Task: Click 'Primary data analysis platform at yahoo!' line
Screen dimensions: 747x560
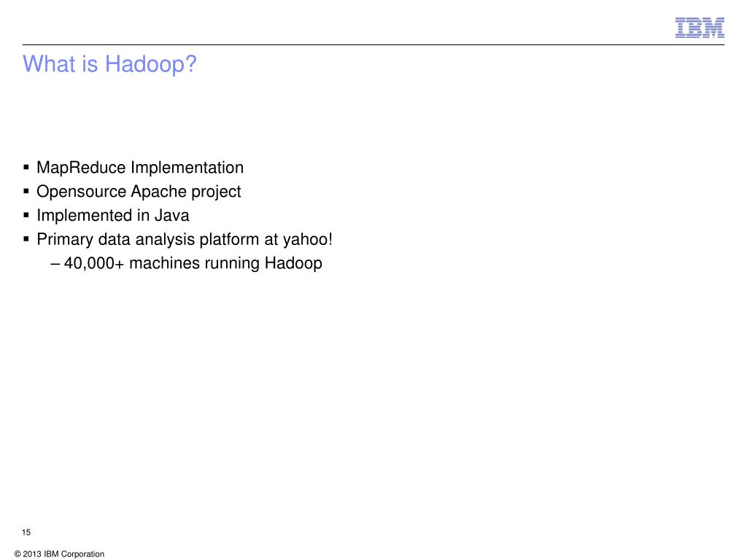Action: click(185, 239)
